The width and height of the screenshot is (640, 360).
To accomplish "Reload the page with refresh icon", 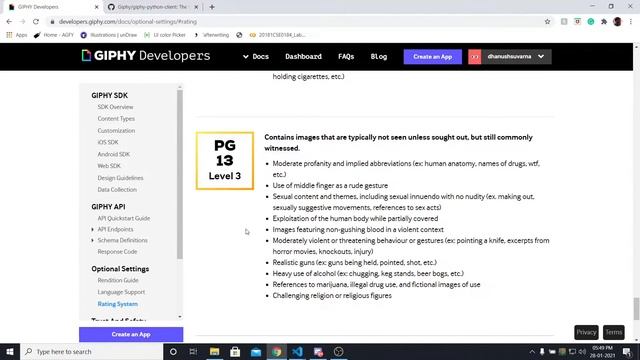I will click(36, 22).
